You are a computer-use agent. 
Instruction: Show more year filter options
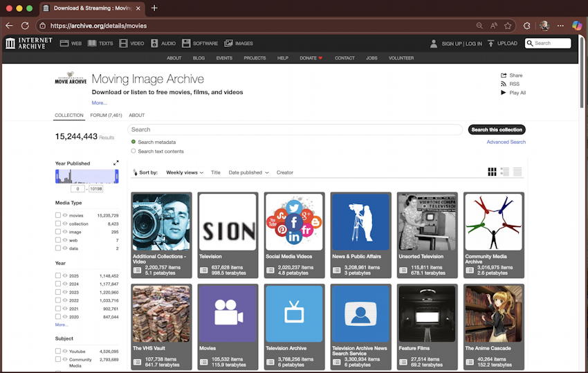tap(61, 325)
